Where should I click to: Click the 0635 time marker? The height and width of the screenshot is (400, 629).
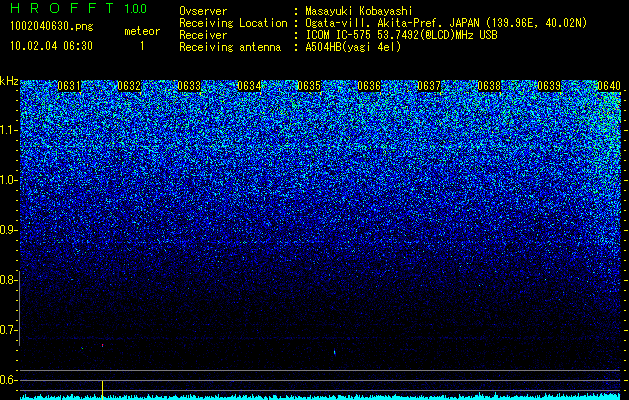tap(309, 86)
